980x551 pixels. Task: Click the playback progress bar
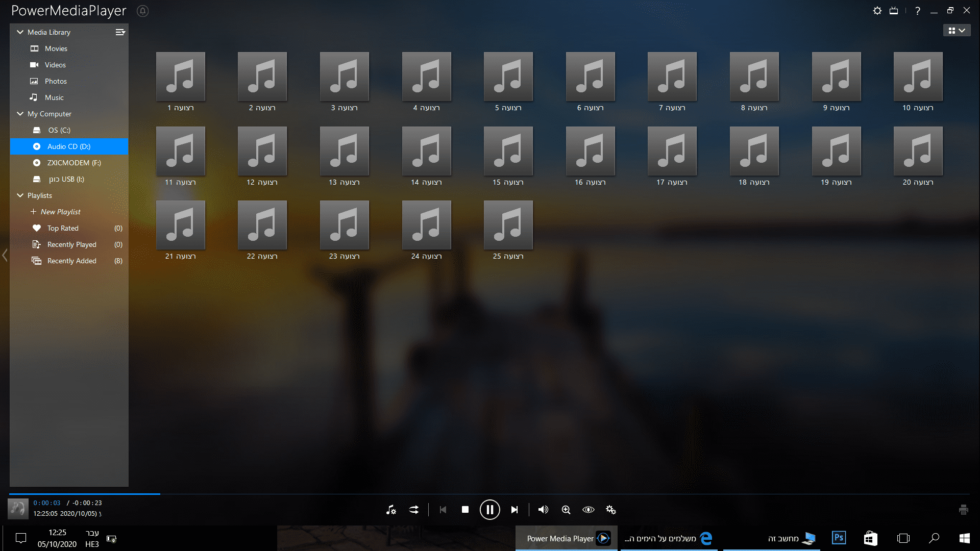489,494
